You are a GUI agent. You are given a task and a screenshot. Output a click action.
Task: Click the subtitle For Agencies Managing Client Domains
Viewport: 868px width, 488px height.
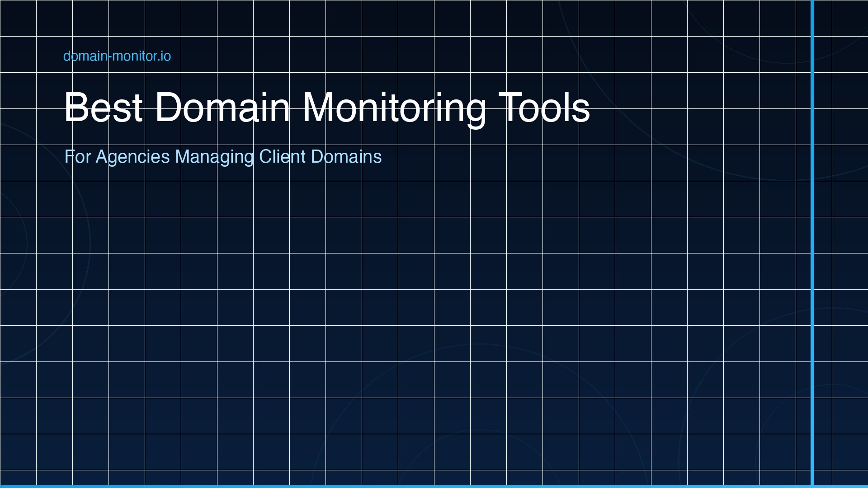click(223, 157)
